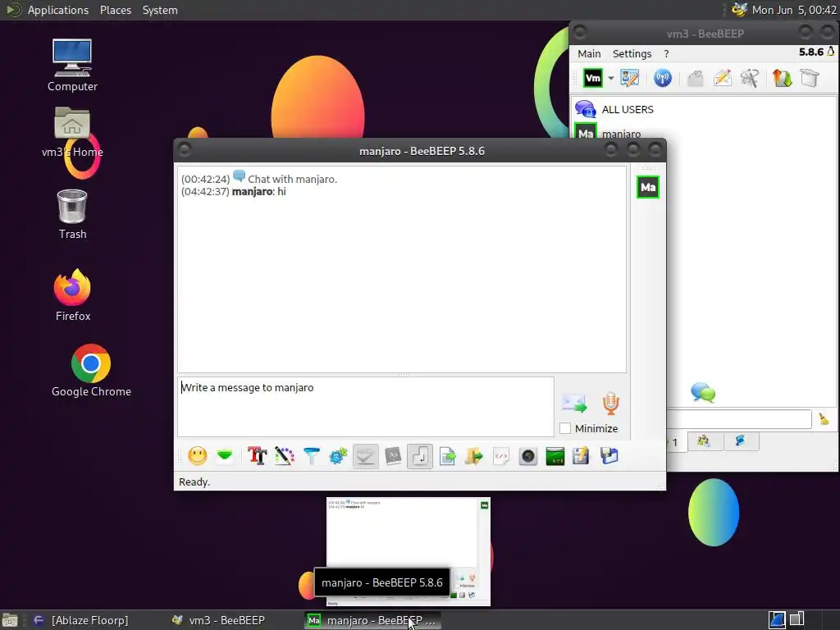The width and height of the screenshot is (840, 630).
Task: Click the white box icon in vm3 toolbar
Action: 810,78
